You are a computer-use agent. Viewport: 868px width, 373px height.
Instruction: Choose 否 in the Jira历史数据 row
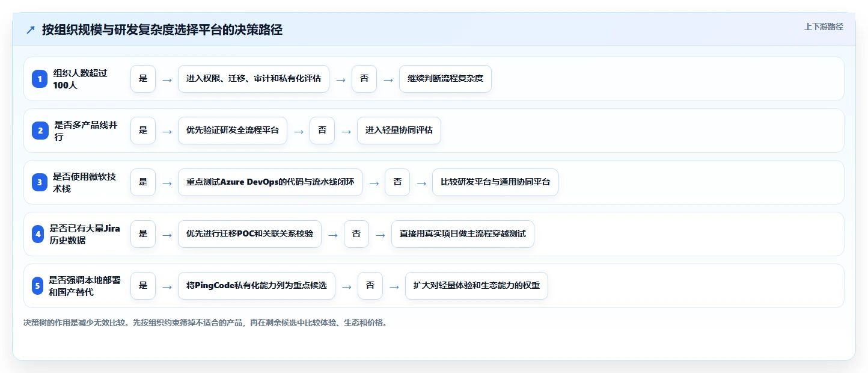coord(356,234)
